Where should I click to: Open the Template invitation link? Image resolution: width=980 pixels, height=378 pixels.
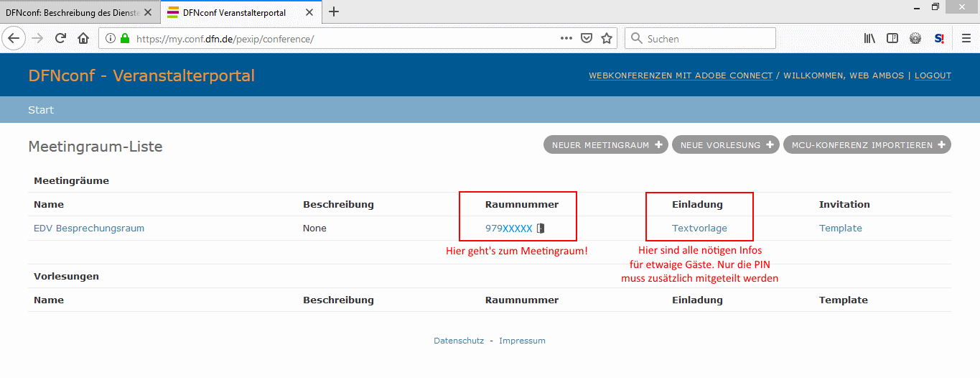click(x=841, y=229)
